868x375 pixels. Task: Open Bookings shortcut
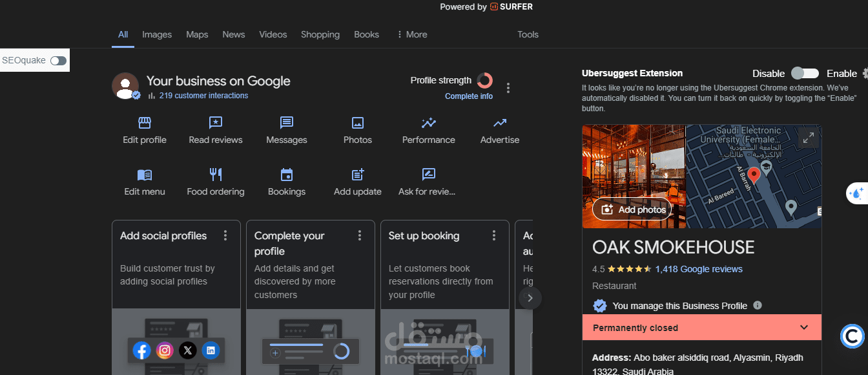[x=287, y=182]
